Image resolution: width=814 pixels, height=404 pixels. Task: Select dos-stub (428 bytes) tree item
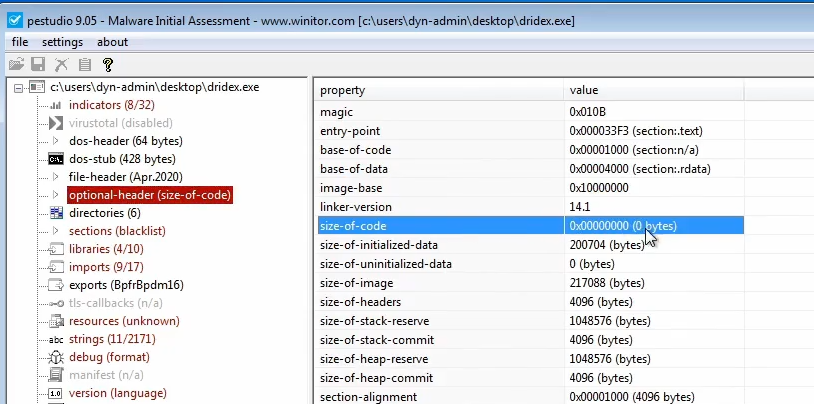[122, 159]
